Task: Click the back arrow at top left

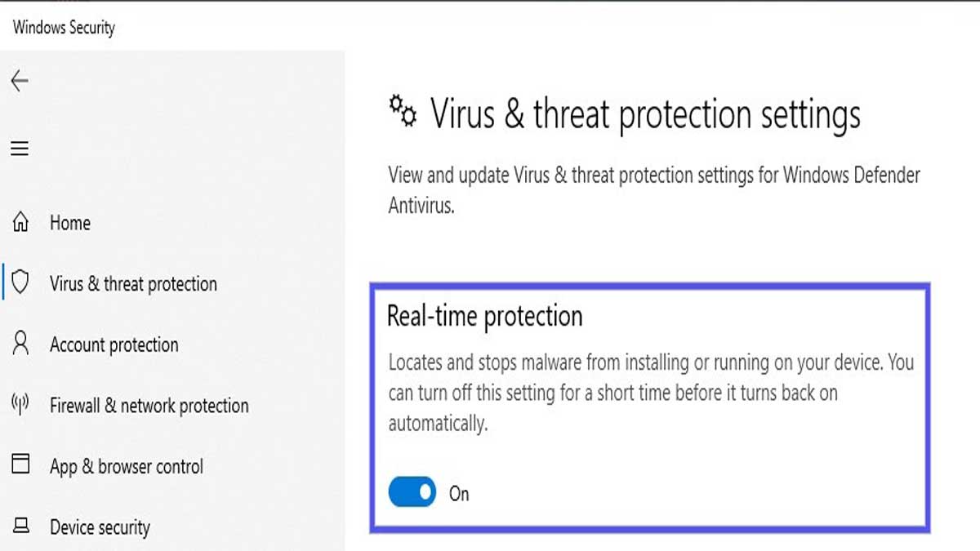Action: (x=19, y=81)
